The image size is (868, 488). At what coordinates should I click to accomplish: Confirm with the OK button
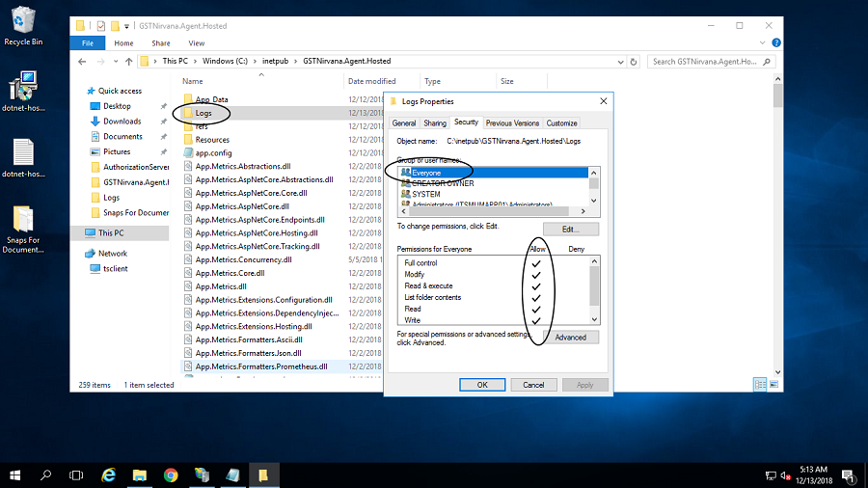pyautogui.click(x=482, y=385)
